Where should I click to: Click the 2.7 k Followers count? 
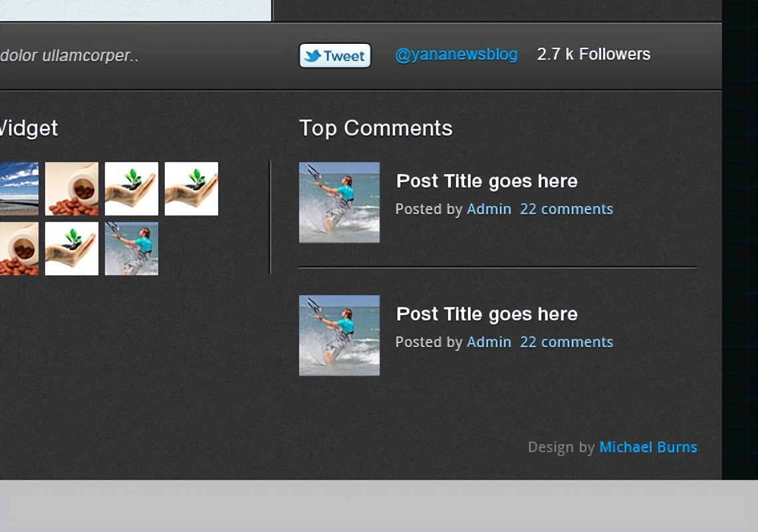(593, 55)
